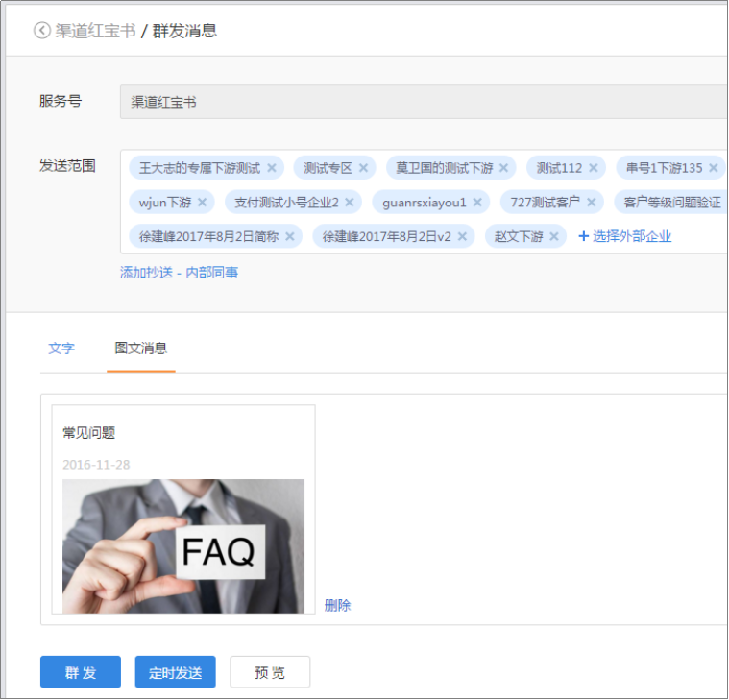Remove the 727测试客户 tag
The image size is (729, 700).
pos(591,203)
